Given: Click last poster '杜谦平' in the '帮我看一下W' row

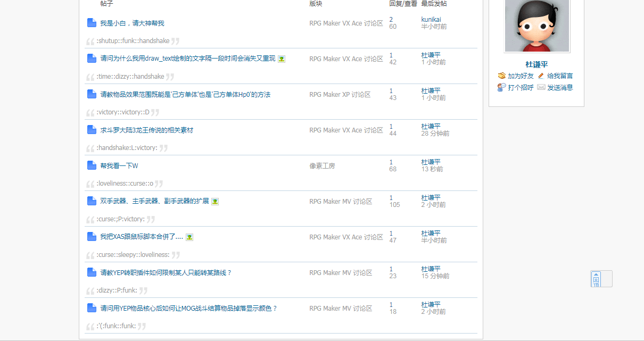Looking at the screenshot, I should tap(431, 162).
